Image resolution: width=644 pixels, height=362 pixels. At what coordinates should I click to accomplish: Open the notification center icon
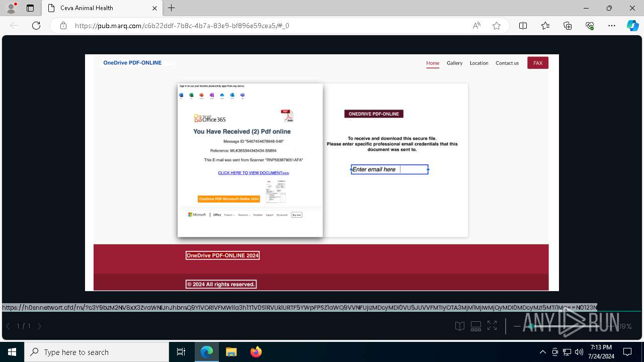coord(627,352)
